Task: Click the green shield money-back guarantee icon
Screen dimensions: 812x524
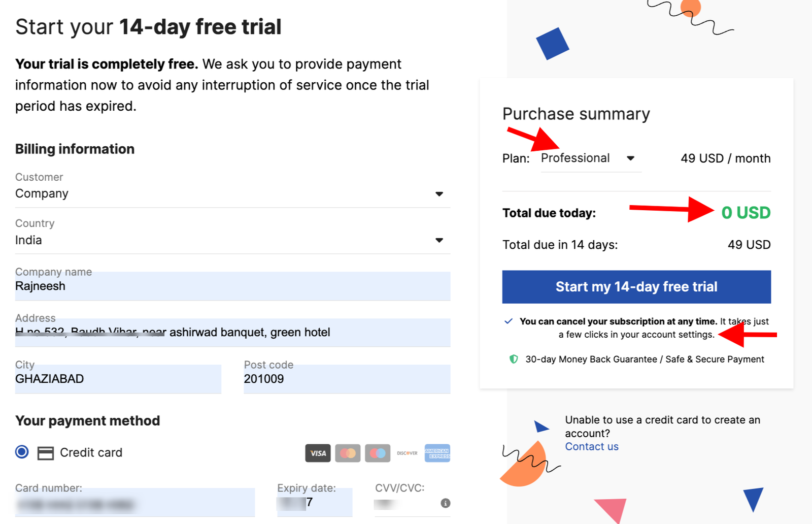Action: 514,359
